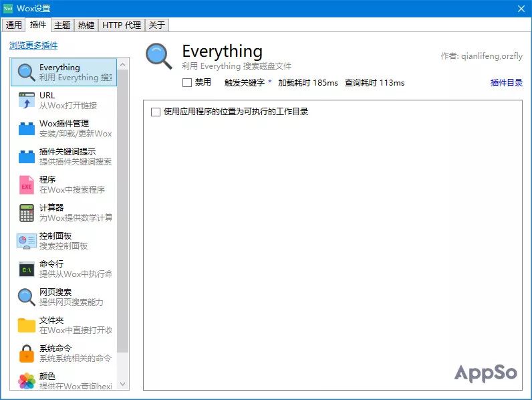Click the 插件关键词提示 blue brick icon
This screenshot has width=532, height=400.
click(x=27, y=157)
